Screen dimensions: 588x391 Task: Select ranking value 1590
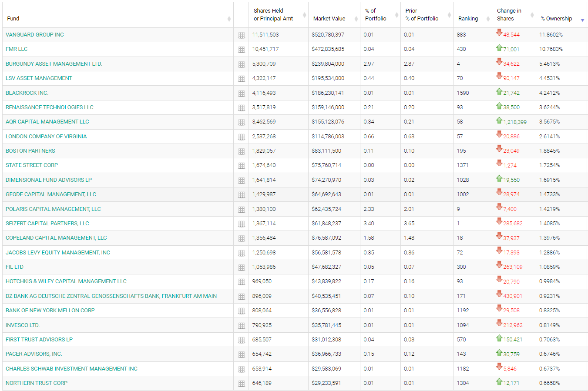[463, 93]
